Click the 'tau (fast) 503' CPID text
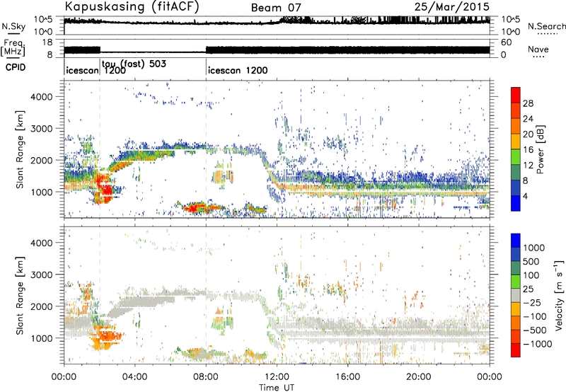Image resolution: width=566 pixels, height=392 pixels. [134, 64]
